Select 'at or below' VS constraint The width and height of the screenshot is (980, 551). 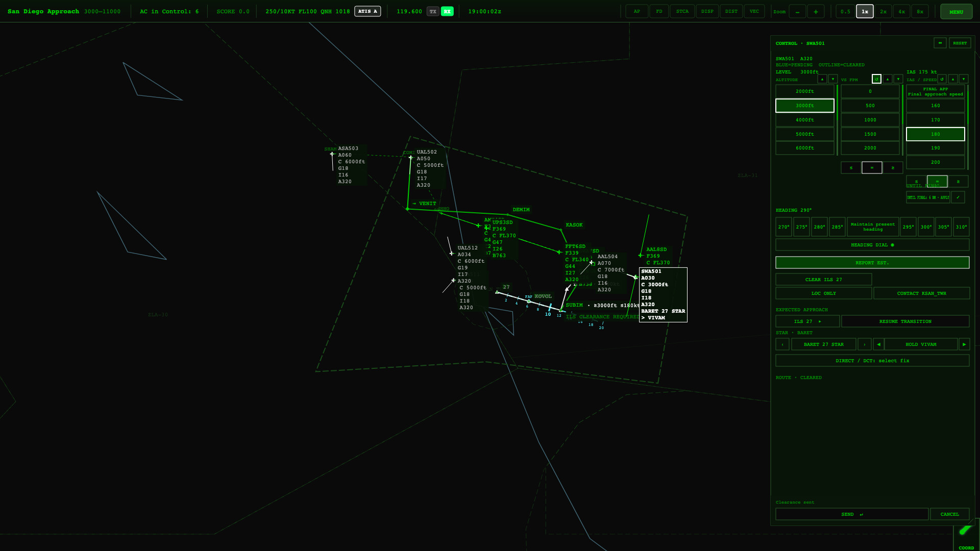[851, 168]
